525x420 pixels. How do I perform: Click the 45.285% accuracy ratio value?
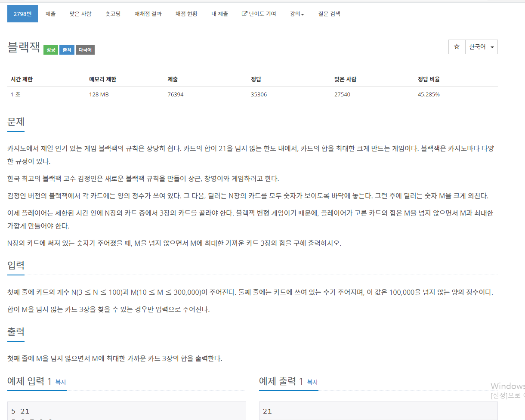[429, 94]
